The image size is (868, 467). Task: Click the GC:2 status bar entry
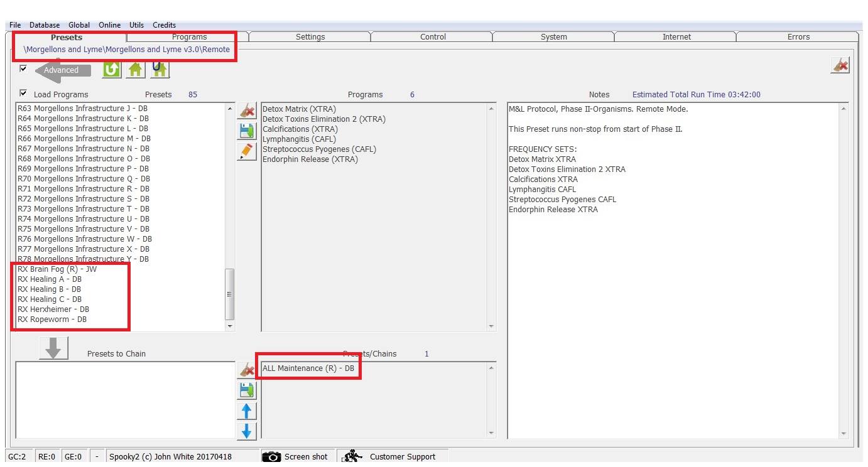(x=18, y=457)
